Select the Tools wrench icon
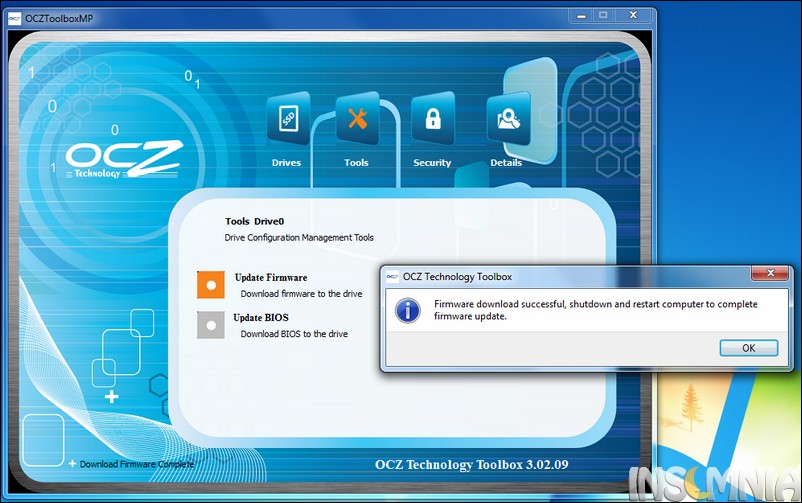 (358, 119)
